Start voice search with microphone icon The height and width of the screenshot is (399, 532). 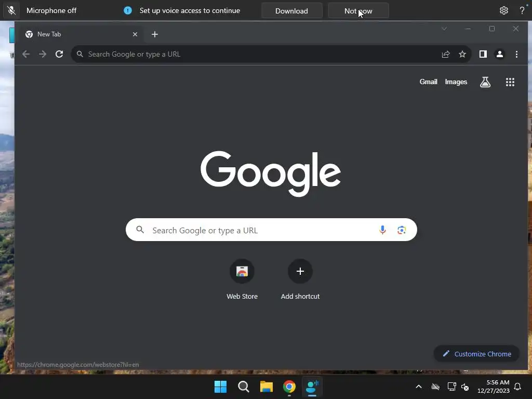[382, 230]
